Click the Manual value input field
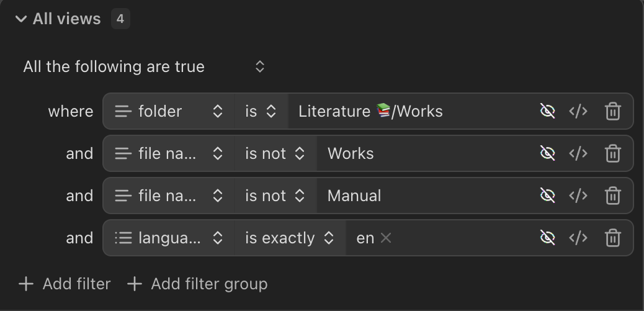Viewport: 644px width, 311px height. (x=422, y=196)
